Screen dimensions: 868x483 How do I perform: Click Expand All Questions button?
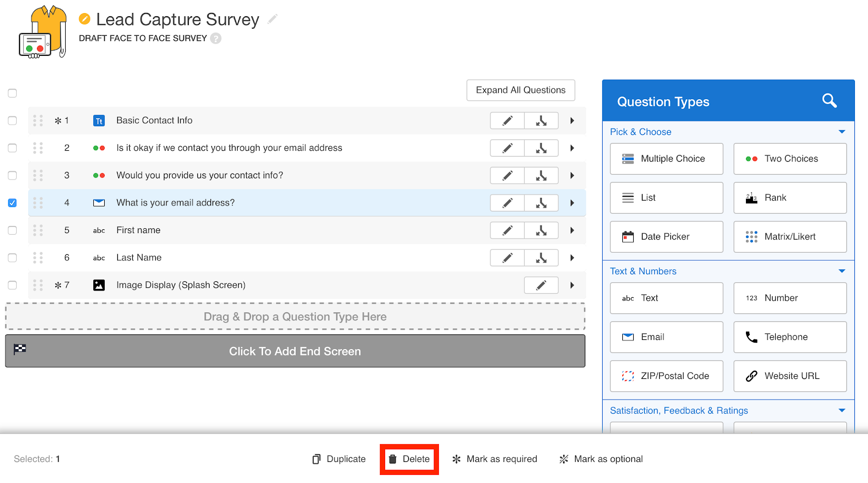click(521, 90)
